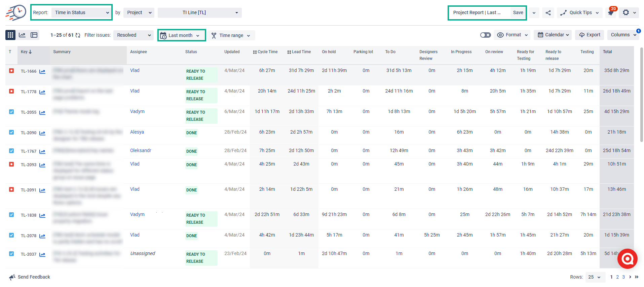Refresh the issue list count
This screenshot has width=644, height=287.
click(x=78, y=35)
